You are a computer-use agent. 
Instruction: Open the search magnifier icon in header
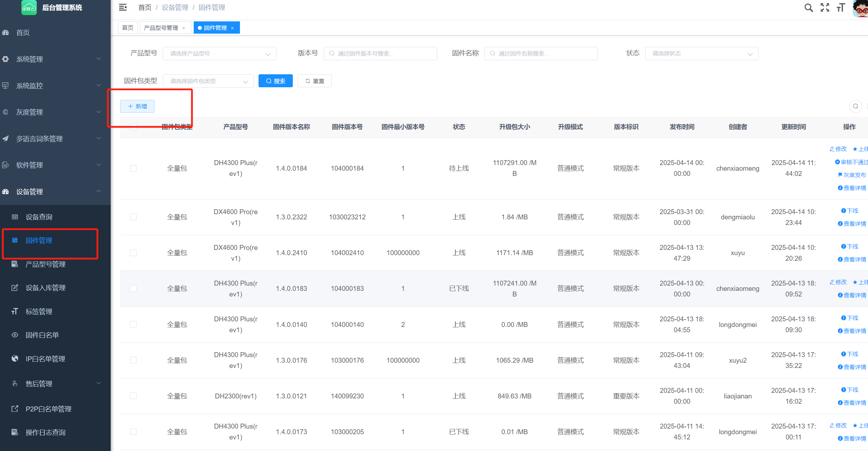click(808, 8)
